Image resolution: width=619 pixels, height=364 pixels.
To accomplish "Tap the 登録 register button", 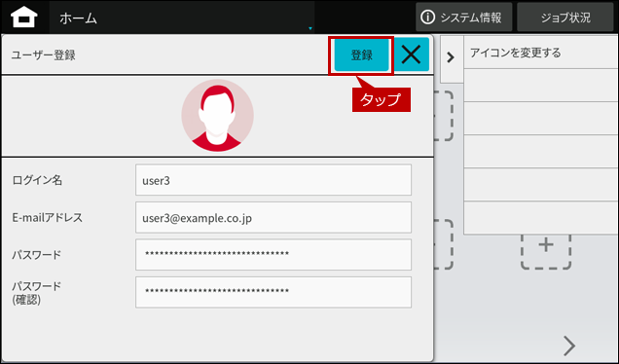I will [361, 55].
